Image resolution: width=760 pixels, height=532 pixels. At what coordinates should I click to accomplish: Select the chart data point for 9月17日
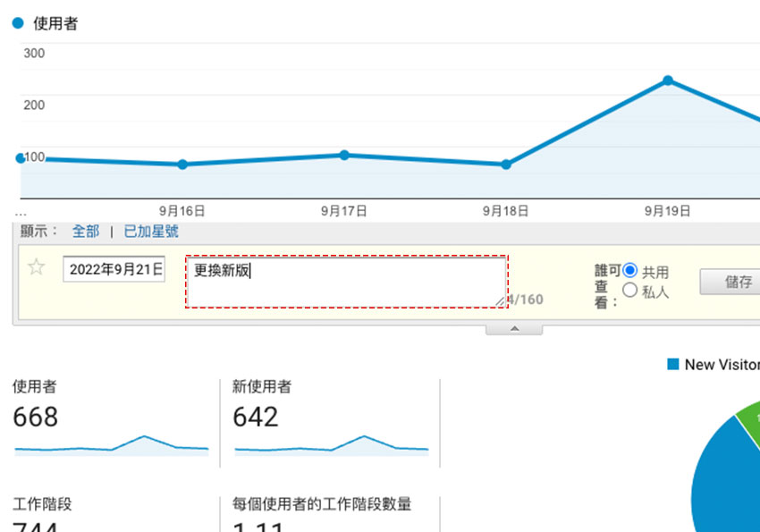pos(344,155)
